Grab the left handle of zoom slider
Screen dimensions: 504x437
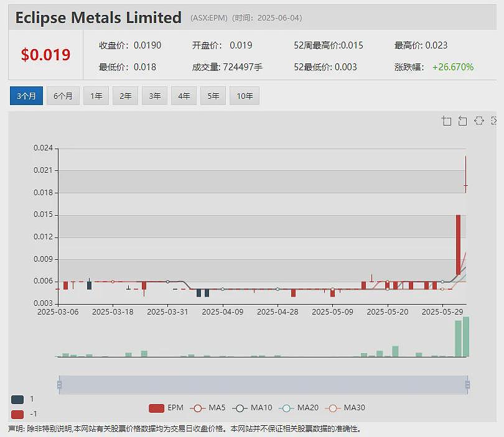point(59,384)
